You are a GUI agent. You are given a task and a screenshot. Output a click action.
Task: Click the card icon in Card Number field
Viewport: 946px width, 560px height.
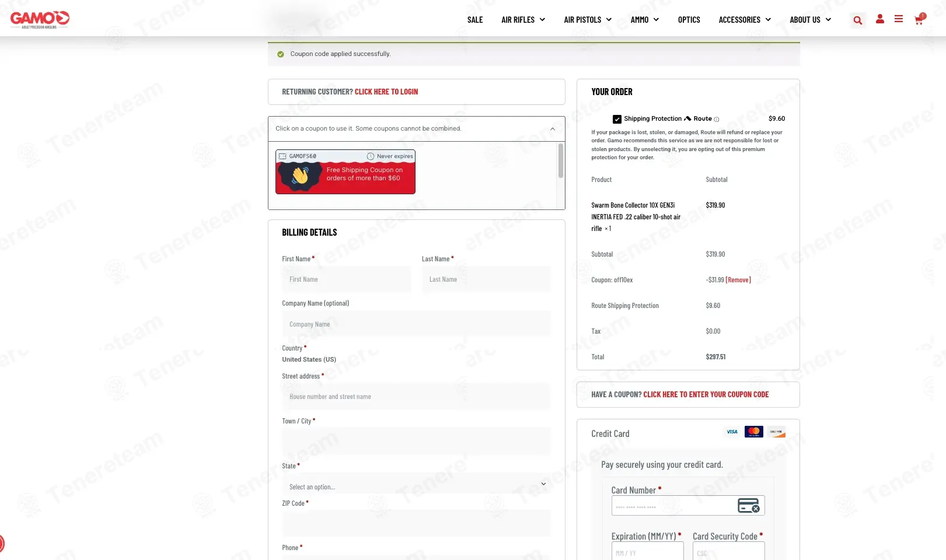coord(749,505)
